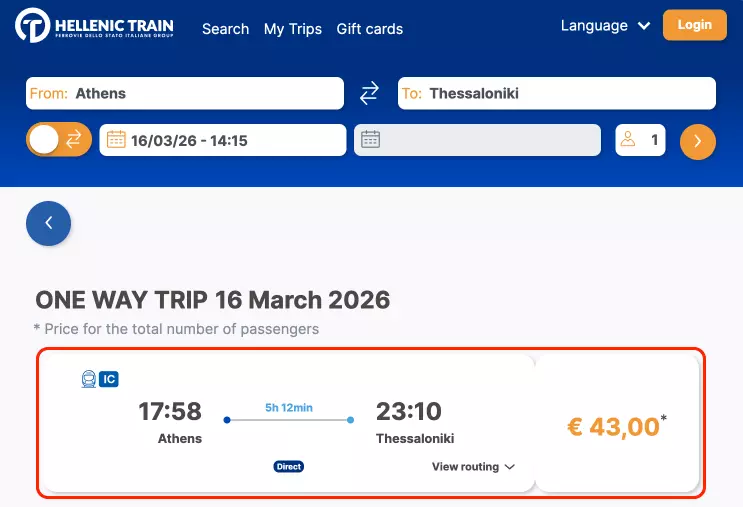Click the return date calendar icon
Viewport: 743px width, 507px height.
(x=370, y=140)
